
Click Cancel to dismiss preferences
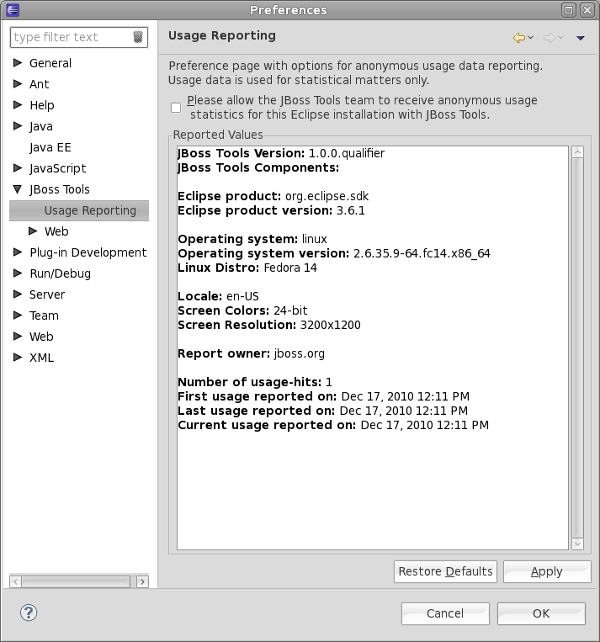tap(444, 613)
